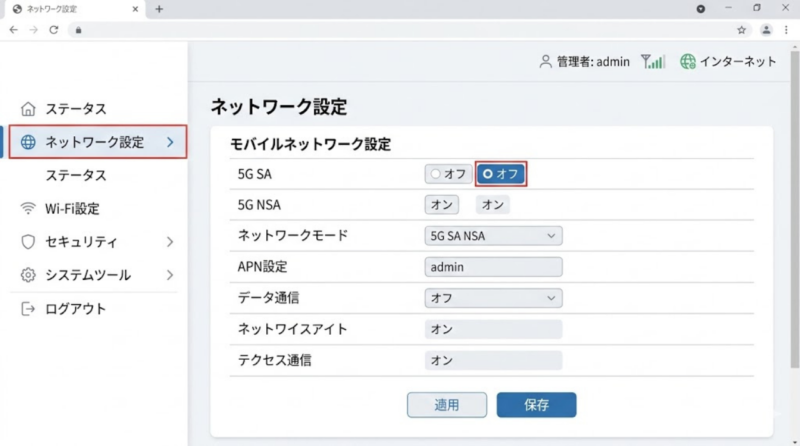Click the Wi-Fi icon in sidebar

28,208
